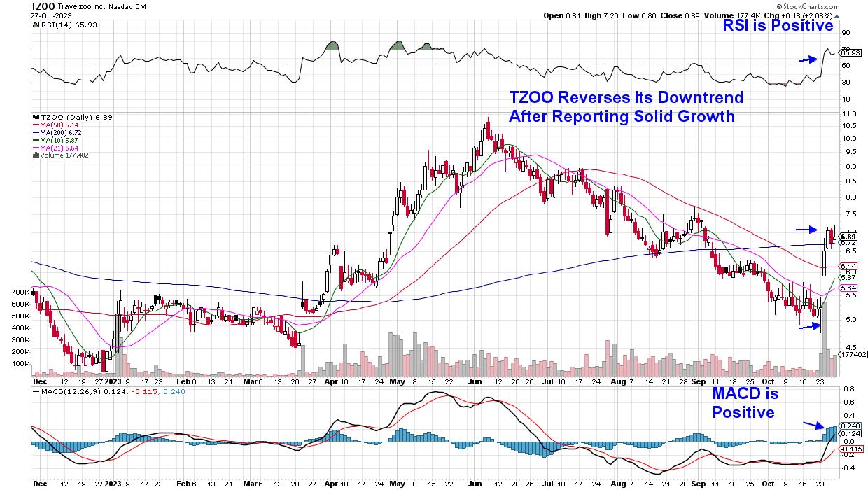Click the 'MACD is Positive' annotation text

(x=745, y=403)
